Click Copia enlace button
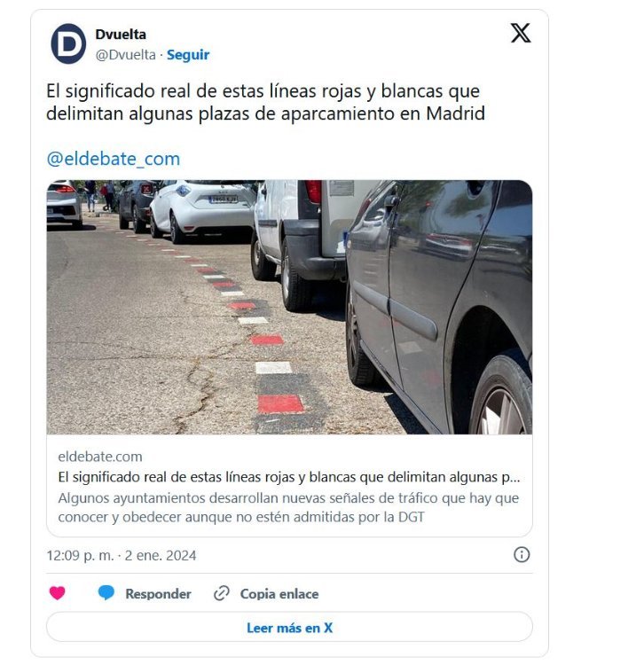Viewport: 644px width, 665px height. [279, 594]
